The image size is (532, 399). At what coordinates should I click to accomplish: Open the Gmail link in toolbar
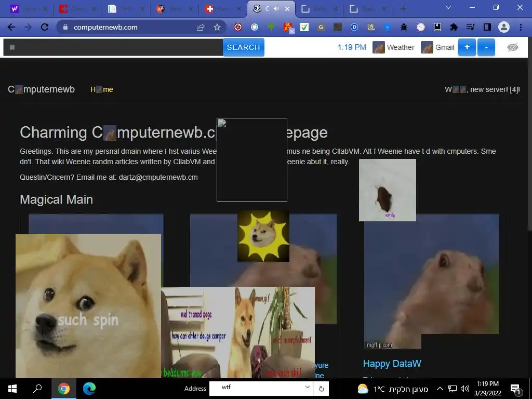tap(437, 47)
